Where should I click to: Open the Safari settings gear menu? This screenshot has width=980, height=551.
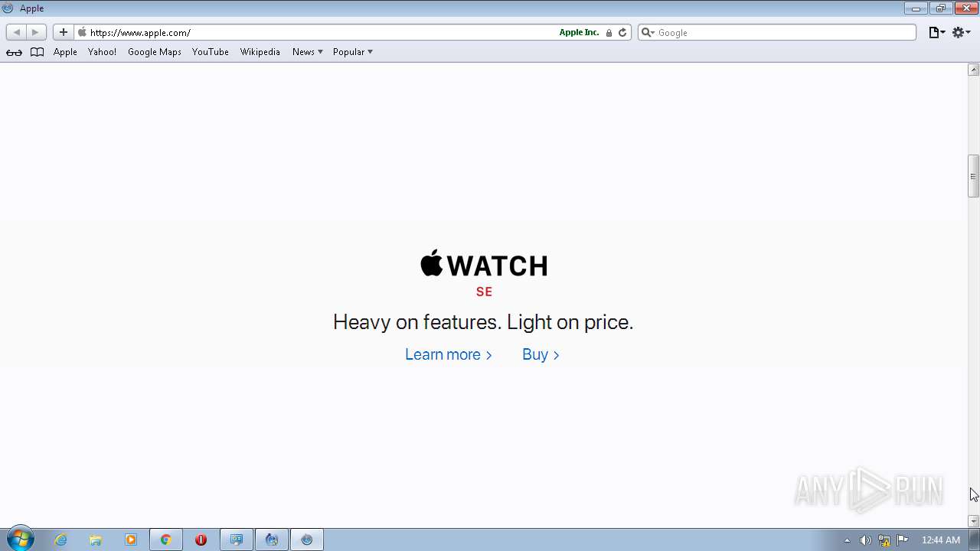pyautogui.click(x=962, y=32)
